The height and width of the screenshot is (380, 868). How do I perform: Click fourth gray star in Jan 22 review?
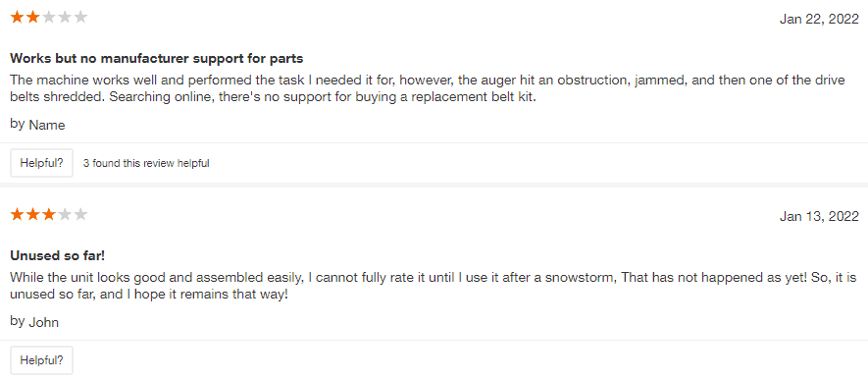(65, 17)
